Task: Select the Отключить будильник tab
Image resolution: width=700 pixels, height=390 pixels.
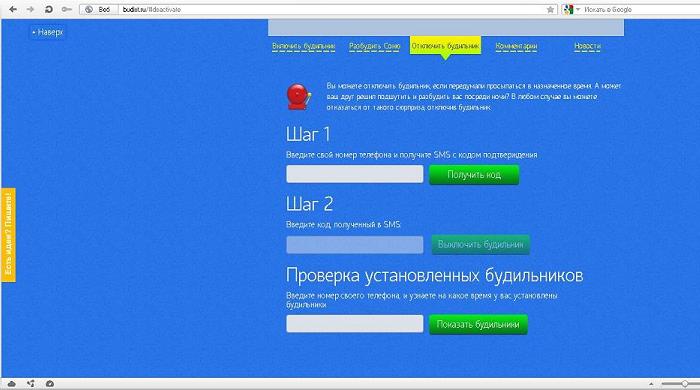Action: point(445,46)
